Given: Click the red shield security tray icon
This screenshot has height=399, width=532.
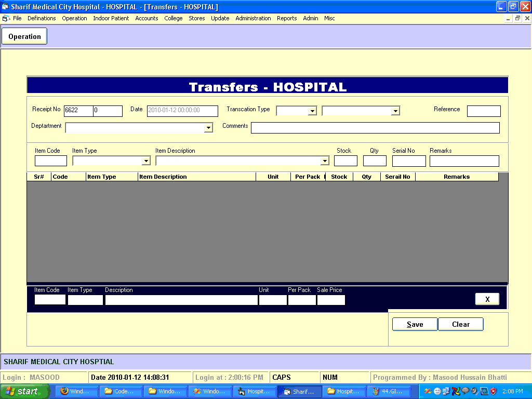Looking at the screenshot, I should point(494,391).
